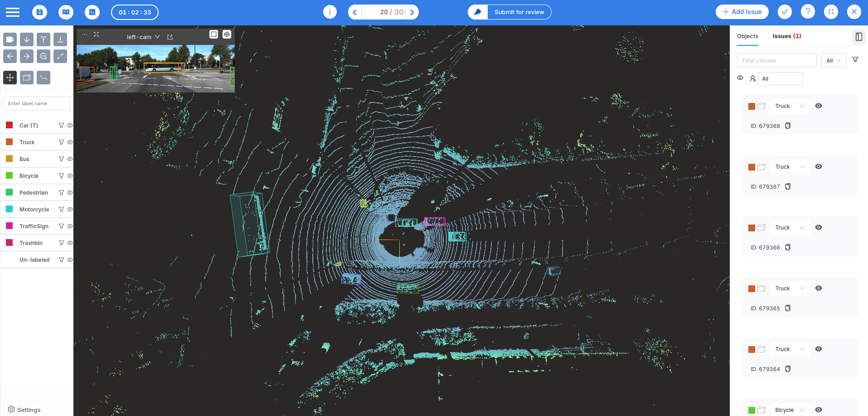Select the polyline curve tool
868x416 pixels.
(x=44, y=78)
